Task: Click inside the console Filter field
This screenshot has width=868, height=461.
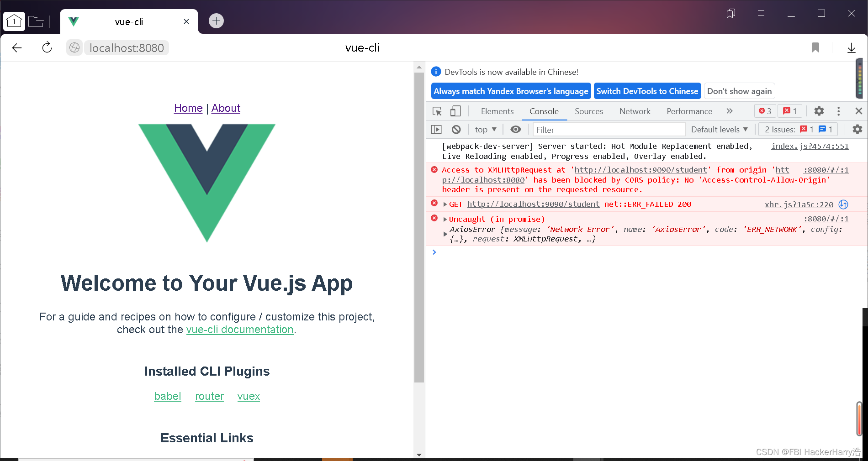Action: tap(608, 129)
